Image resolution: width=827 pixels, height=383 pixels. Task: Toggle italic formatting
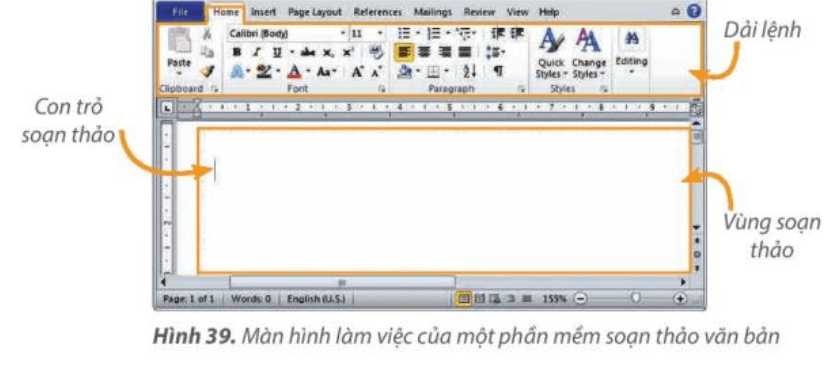[x=256, y=52]
